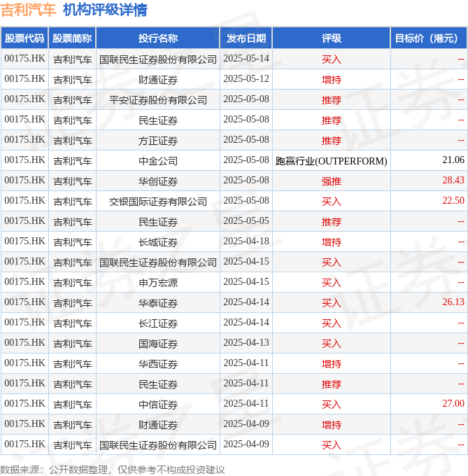Click date in the 中信证券 row
The image size is (468, 476).
click(x=246, y=404)
